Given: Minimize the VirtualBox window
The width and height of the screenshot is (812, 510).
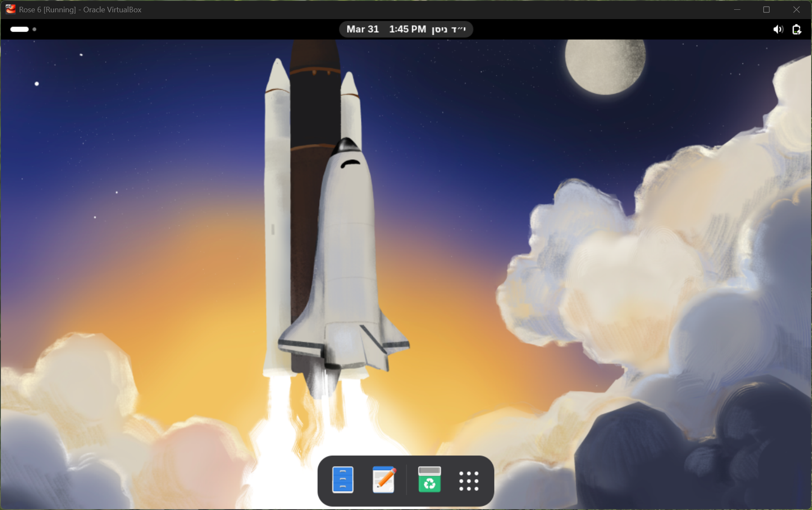Looking at the screenshot, I should click(x=737, y=9).
